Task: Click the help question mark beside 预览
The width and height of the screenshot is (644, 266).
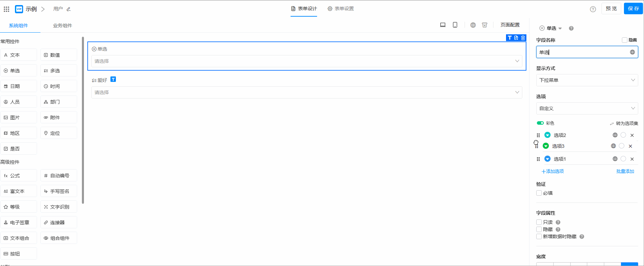Action: (593, 9)
